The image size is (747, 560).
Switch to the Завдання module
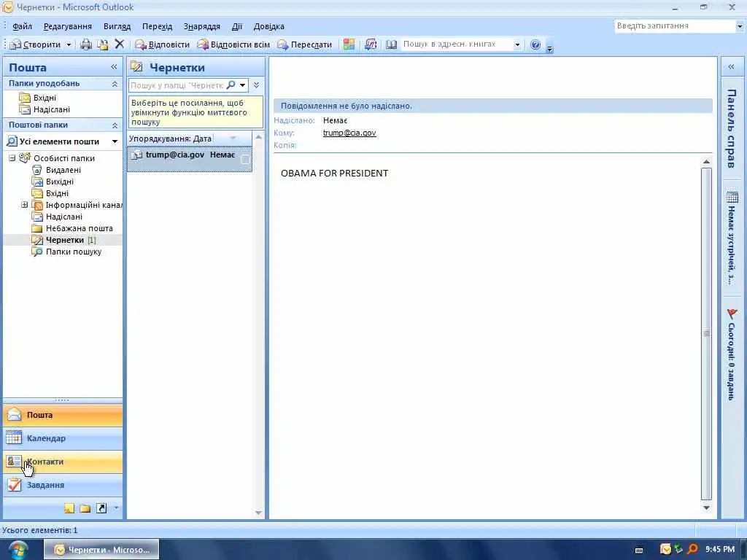pos(63,485)
